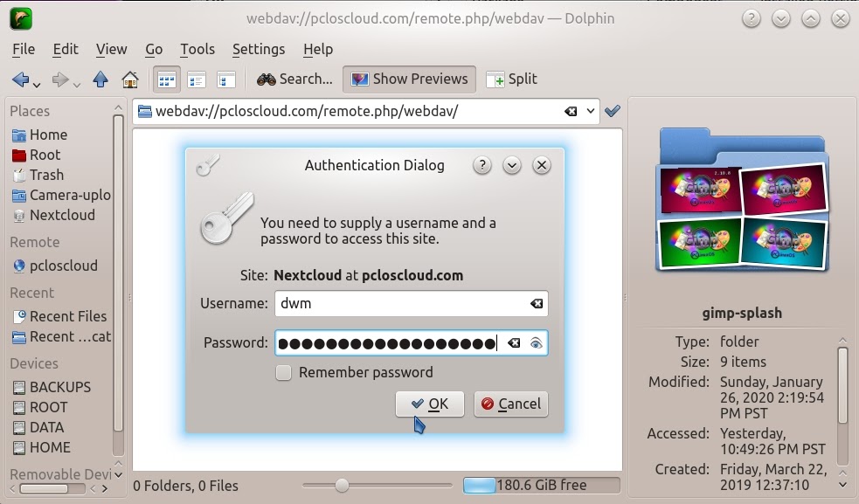Image resolution: width=859 pixels, height=504 pixels.
Task: Enable Remember password checkbox
Action: coord(283,373)
